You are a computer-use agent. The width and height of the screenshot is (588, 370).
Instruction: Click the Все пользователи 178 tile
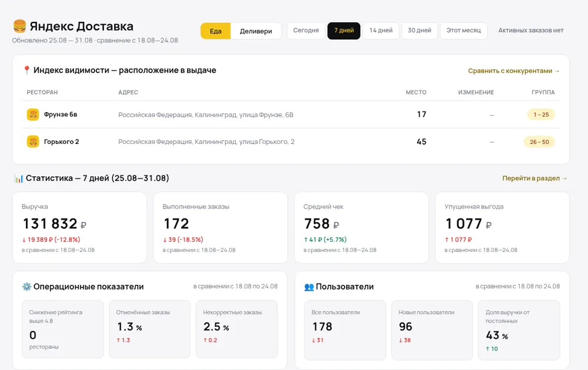click(345, 330)
